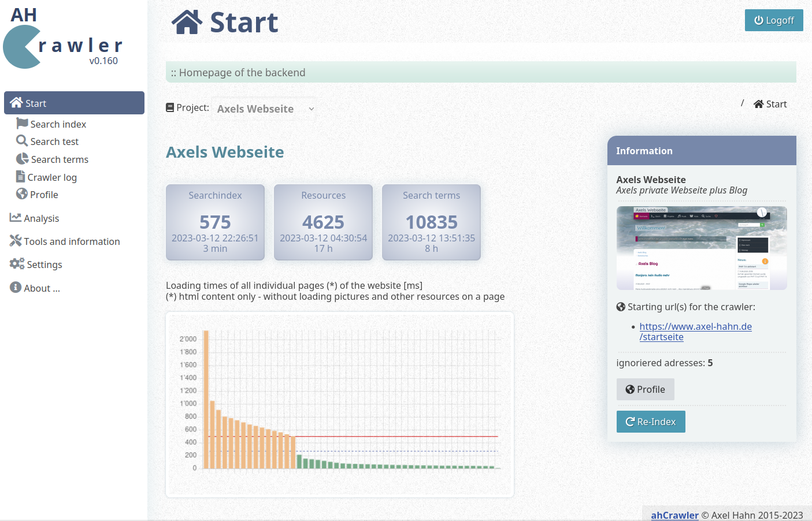
Task: Click the file icon next to Crawler log
Action: (x=21, y=177)
